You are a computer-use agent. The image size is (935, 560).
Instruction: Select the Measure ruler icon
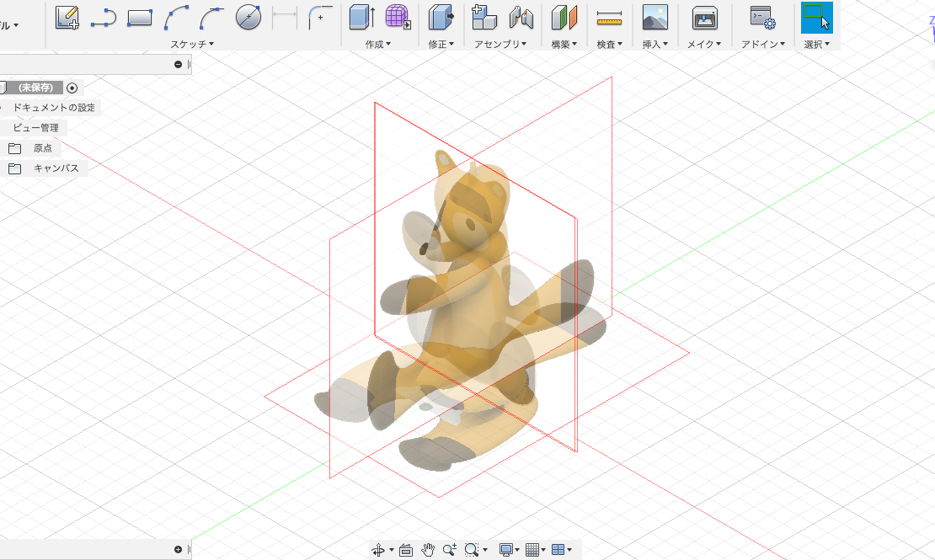[x=609, y=17]
